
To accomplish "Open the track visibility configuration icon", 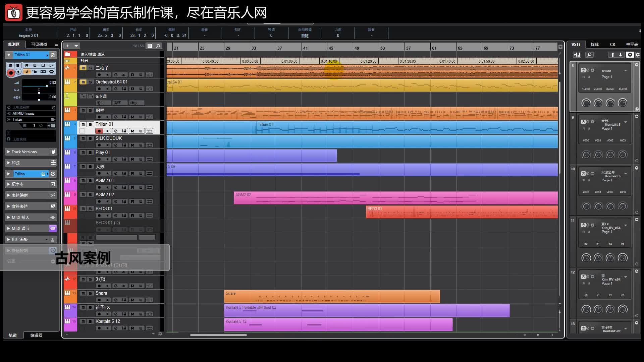I will click(x=150, y=46).
